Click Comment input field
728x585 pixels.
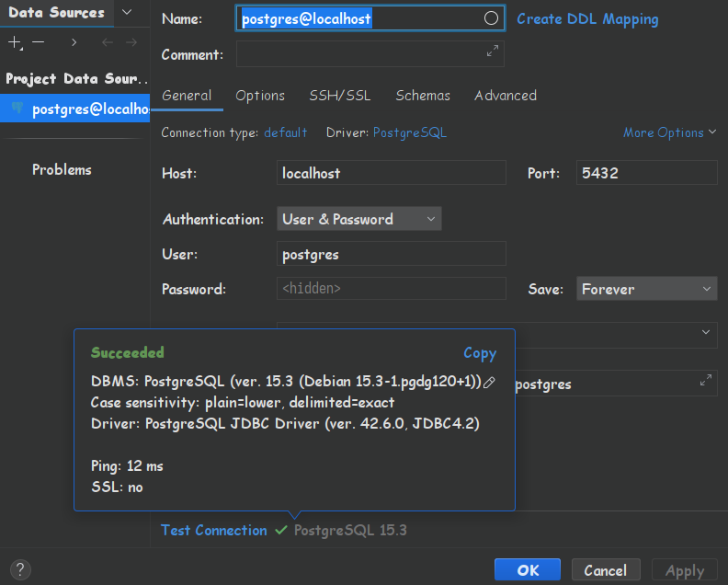370,54
